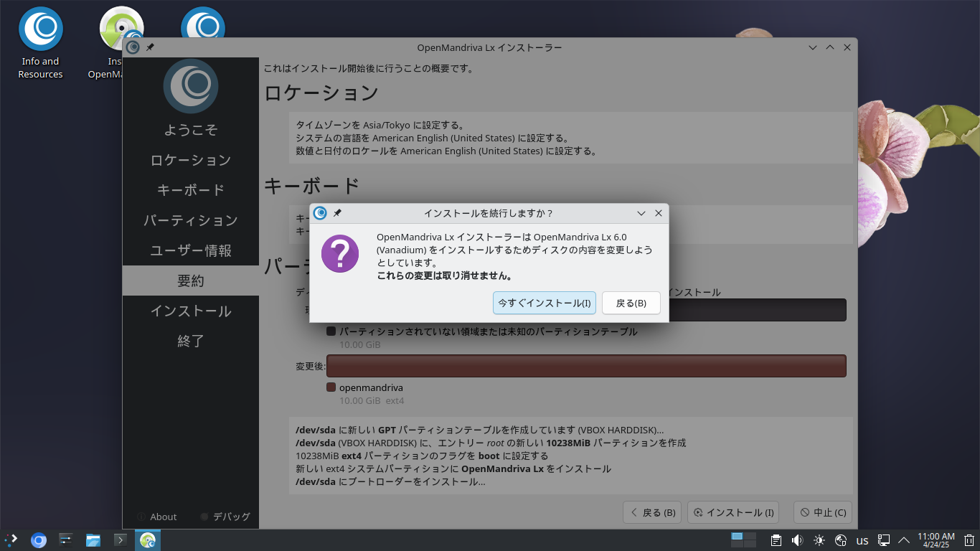Viewport: 980px width, 551px height.
Task: Open the dialog title bar chevron menu
Action: [x=641, y=213]
